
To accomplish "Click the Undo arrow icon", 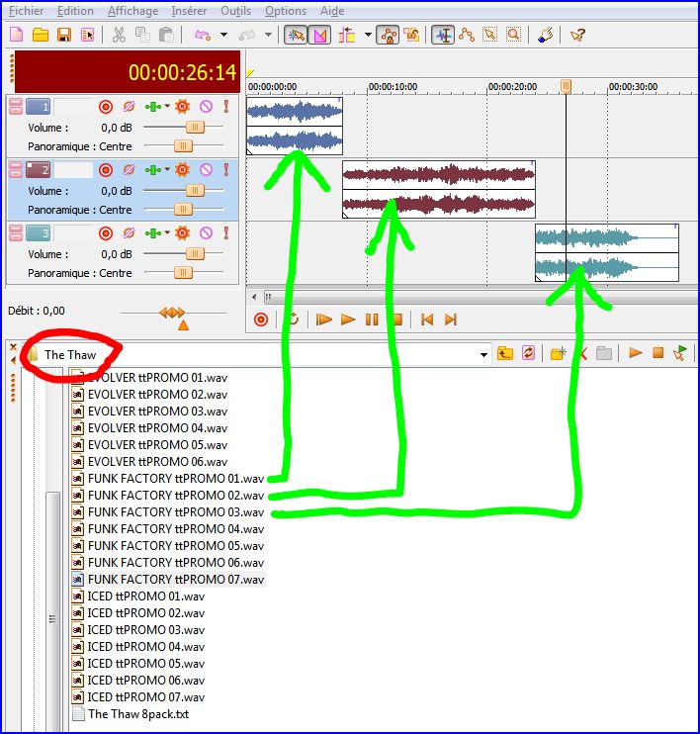I will pyautogui.click(x=203, y=35).
